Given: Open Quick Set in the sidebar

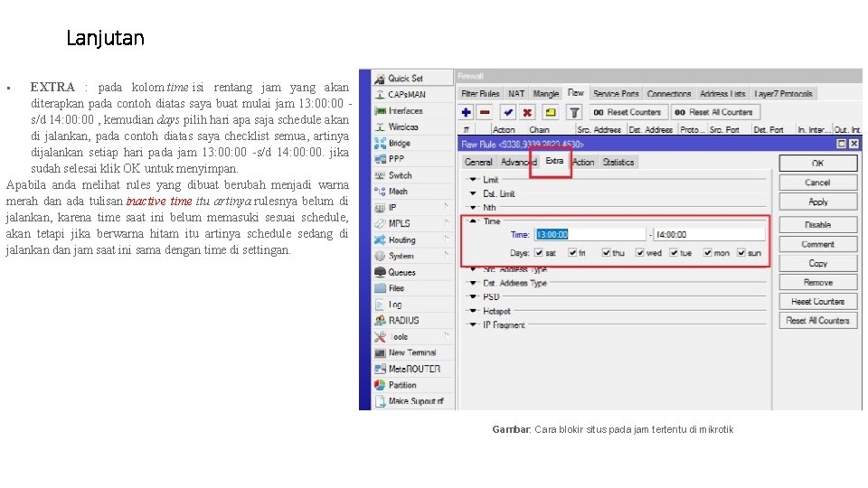Looking at the screenshot, I should tap(412, 78).
